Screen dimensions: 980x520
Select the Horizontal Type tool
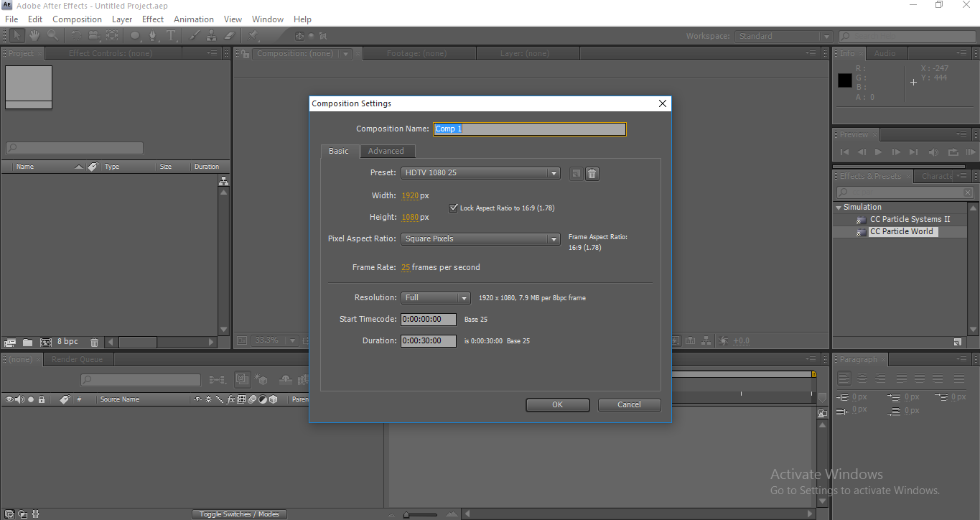(x=171, y=36)
